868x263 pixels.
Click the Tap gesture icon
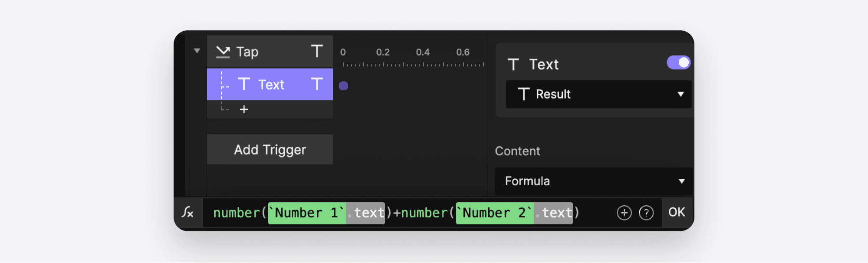(x=223, y=51)
